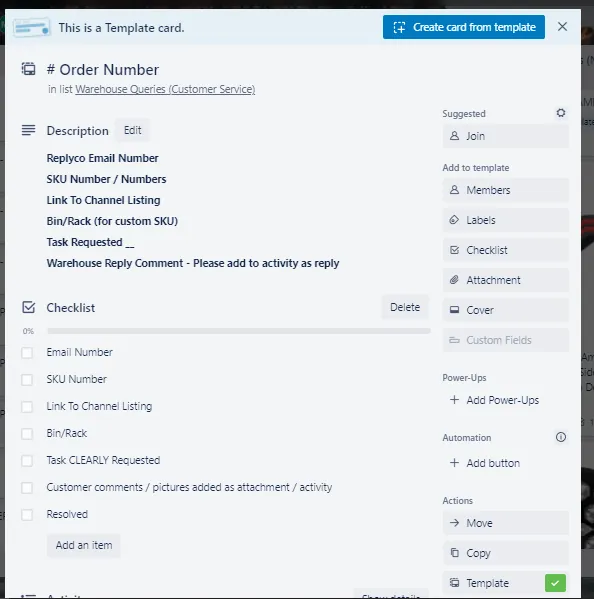Choose a Cover for the card
The height and width of the screenshot is (599, 594).
[505, 310]
